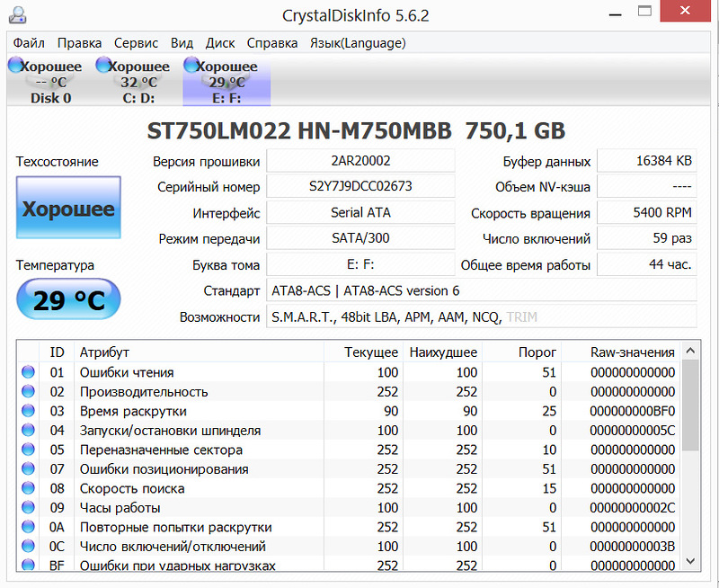Screen dimensions: 719x588
Task: Select the C: D: drive tab
Action: point(138,81)
